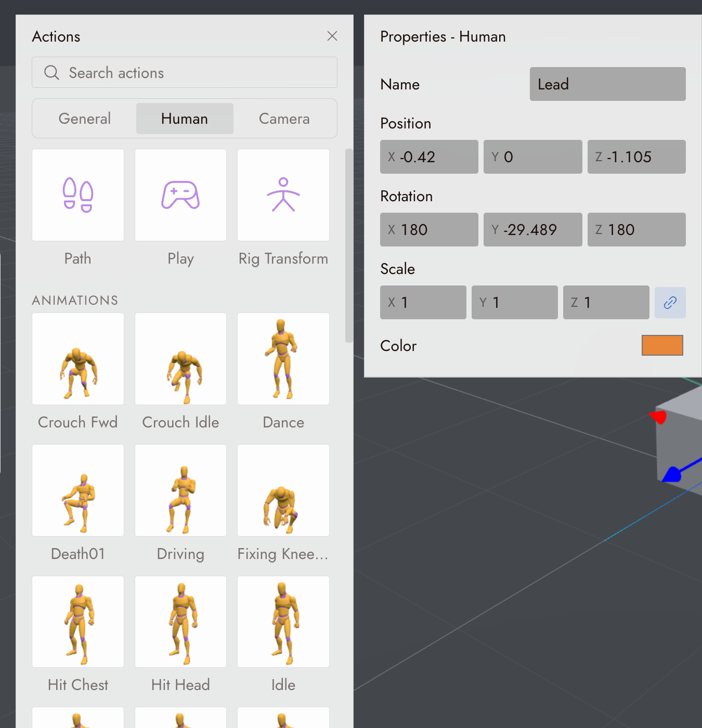Edit Scale Y value field
The height and width of the screenshot is (728, 702).
click(x=515, y=302)
